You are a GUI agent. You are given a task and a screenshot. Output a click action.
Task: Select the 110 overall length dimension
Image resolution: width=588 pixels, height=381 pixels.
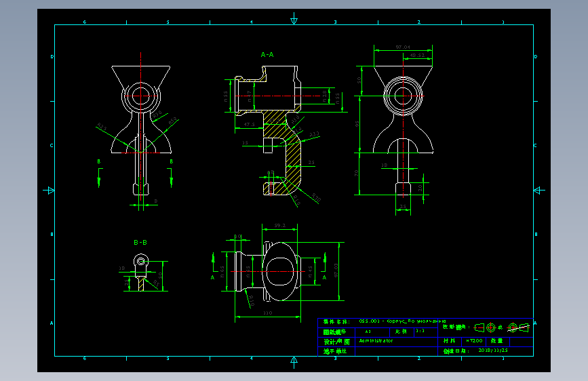coord(267,313)
